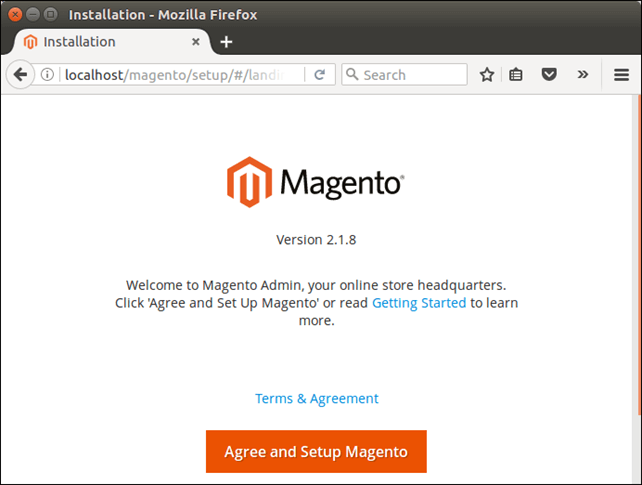
Task: Click the Magento logo
Action: click(x=316, y=182)
